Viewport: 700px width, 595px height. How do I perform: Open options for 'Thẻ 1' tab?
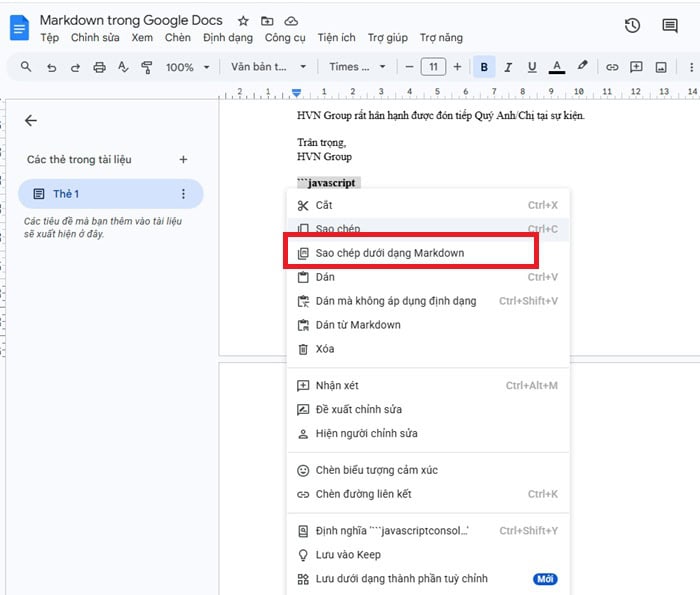pos(183,194)
